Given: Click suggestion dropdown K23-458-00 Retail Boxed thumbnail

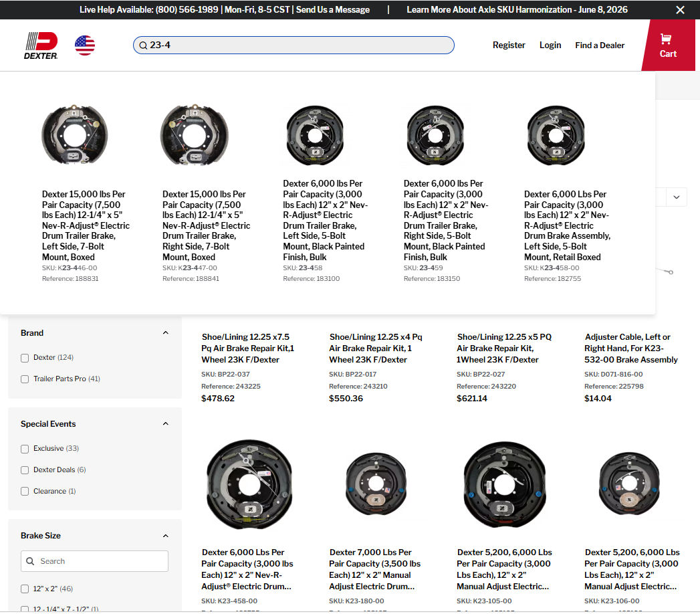Looking at the screenshot, I should coord(556,135).
